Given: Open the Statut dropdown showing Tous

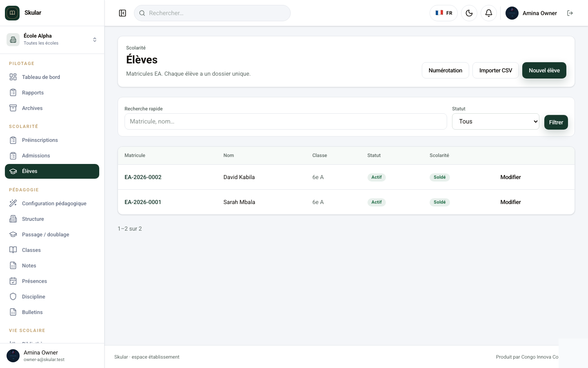Looking at the screenshot, I should click(x=496, y=121).
